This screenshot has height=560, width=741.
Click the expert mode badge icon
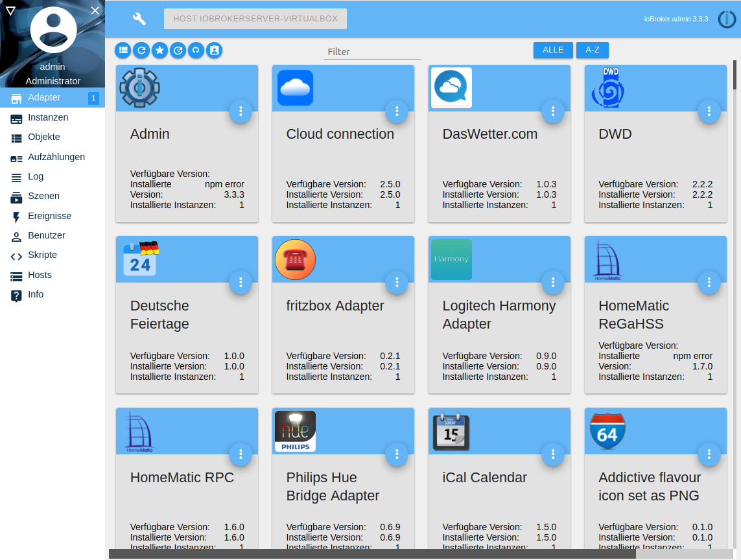point(214,50)
